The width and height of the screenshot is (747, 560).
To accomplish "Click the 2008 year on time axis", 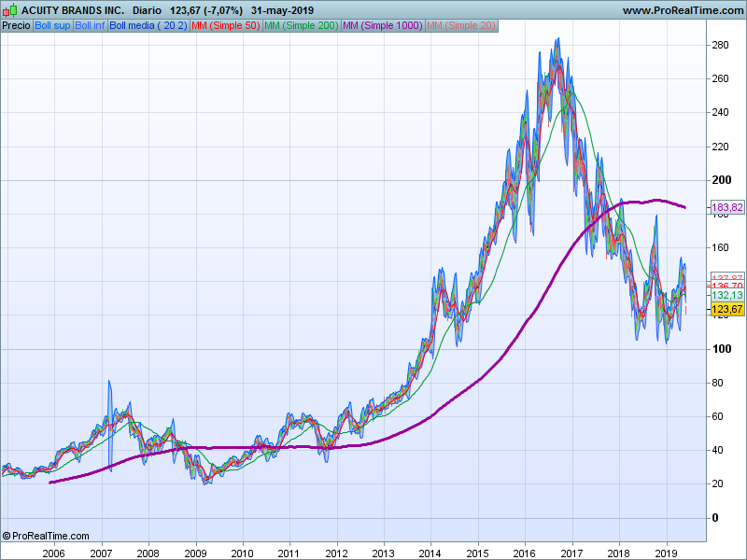I will click(148, 553).
